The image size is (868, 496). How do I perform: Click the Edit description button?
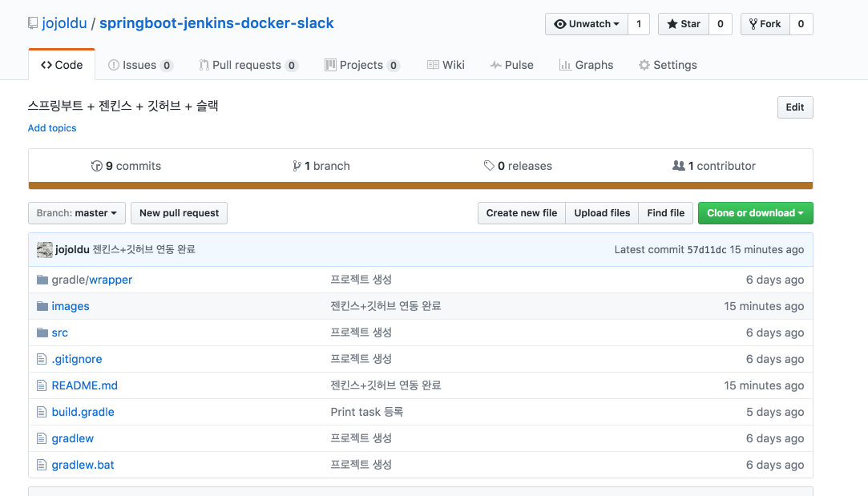tap(795, 107)
